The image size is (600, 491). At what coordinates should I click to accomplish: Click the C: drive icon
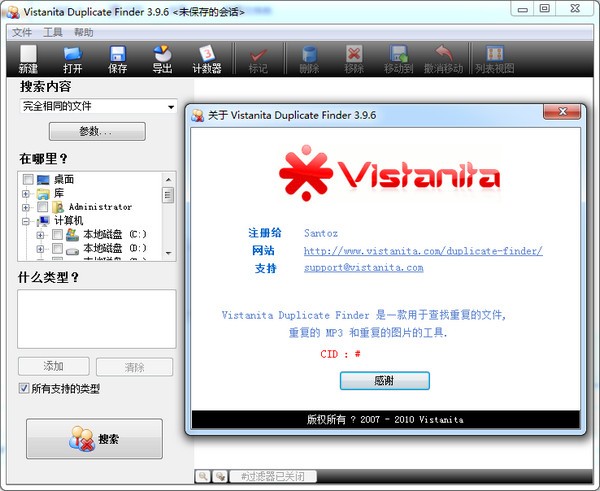(72, 235)
